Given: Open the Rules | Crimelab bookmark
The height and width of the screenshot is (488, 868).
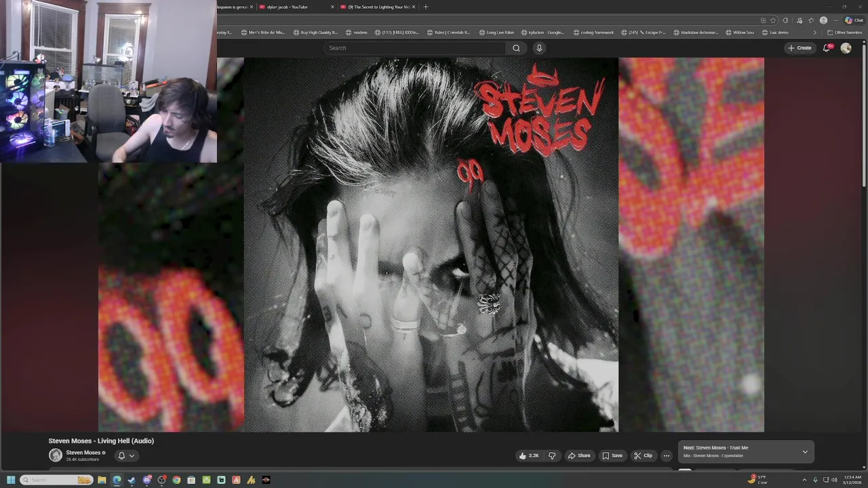Looking at the screenshot, I should coord(448,33).
